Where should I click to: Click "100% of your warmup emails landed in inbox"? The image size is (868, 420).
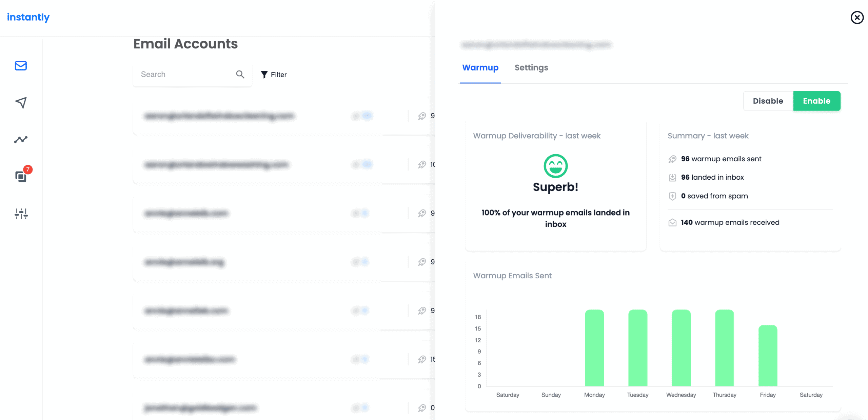click(x=555, y=218)
